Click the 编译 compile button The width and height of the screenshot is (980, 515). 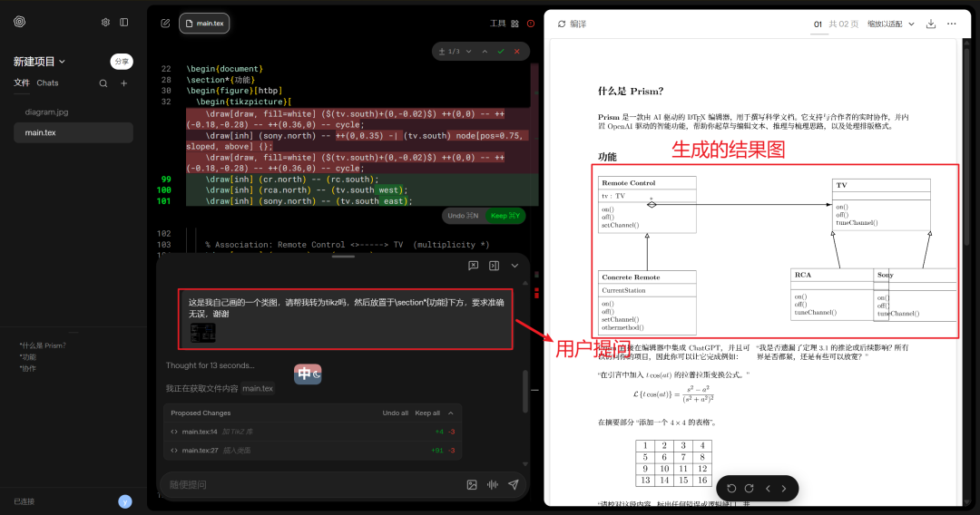click(x=572, y=24)
